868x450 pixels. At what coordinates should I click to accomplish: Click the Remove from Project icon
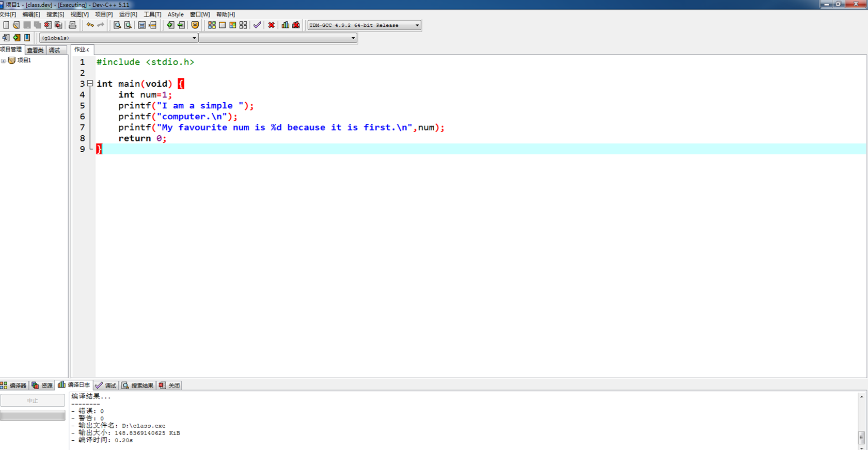[181, 25]
